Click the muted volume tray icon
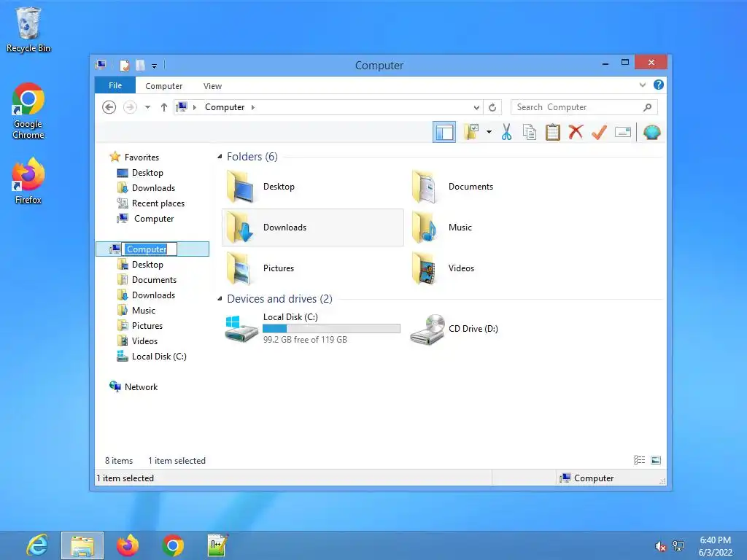The height and width of the screenshot is (560, 747). [660, 546]
